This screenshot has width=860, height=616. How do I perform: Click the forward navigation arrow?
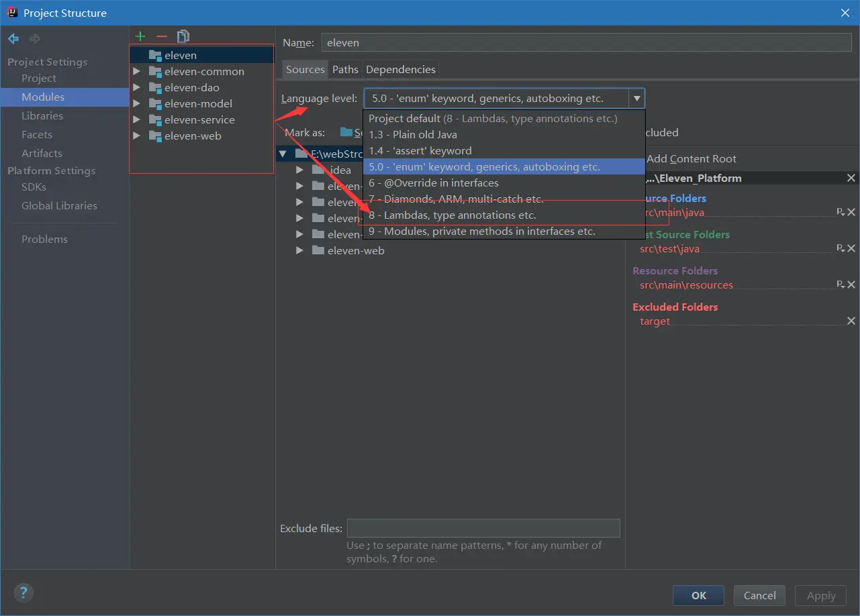(34, 39)
